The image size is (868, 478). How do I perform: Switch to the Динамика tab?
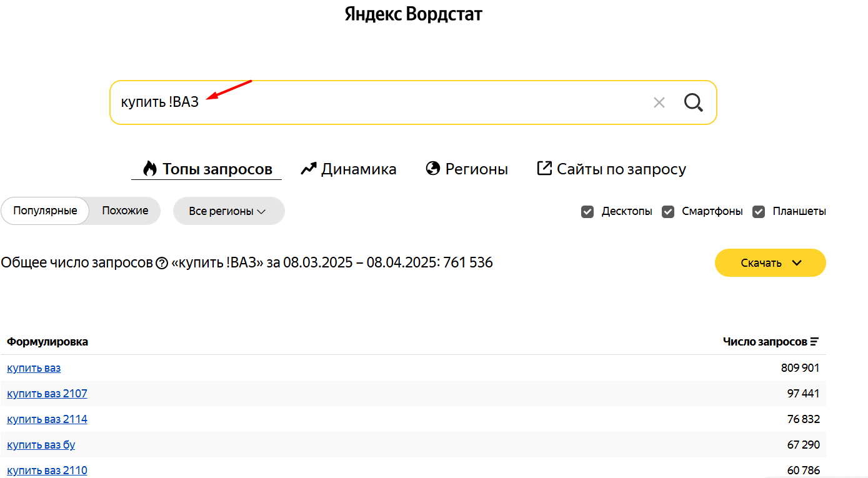tap(348, 169)
